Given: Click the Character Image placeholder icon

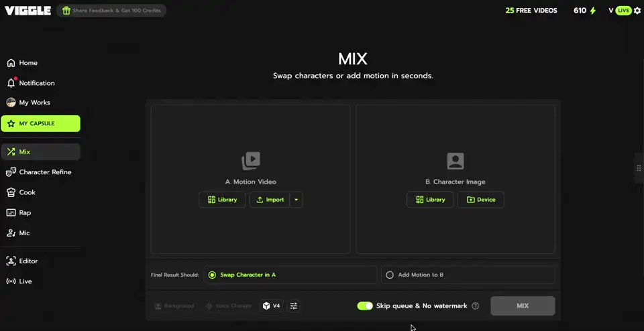Looking at the screenshot, I should (x=455, y=161).
